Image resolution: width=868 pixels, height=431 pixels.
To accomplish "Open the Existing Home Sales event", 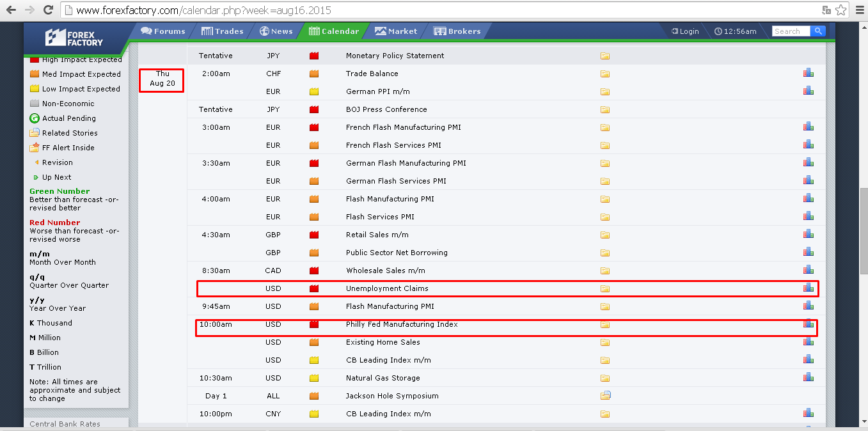I will [383, 343].
